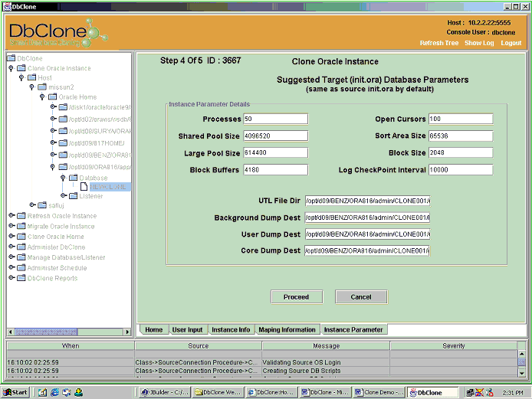Click the Refresh Tree link
The image size is (532, 399).
(439, 43)
